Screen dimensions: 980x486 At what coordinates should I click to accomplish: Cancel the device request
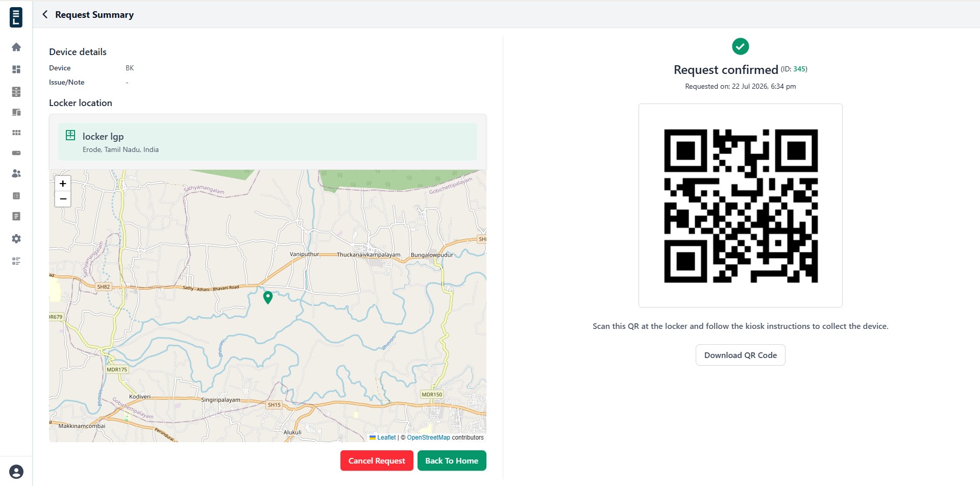[377, 461]
